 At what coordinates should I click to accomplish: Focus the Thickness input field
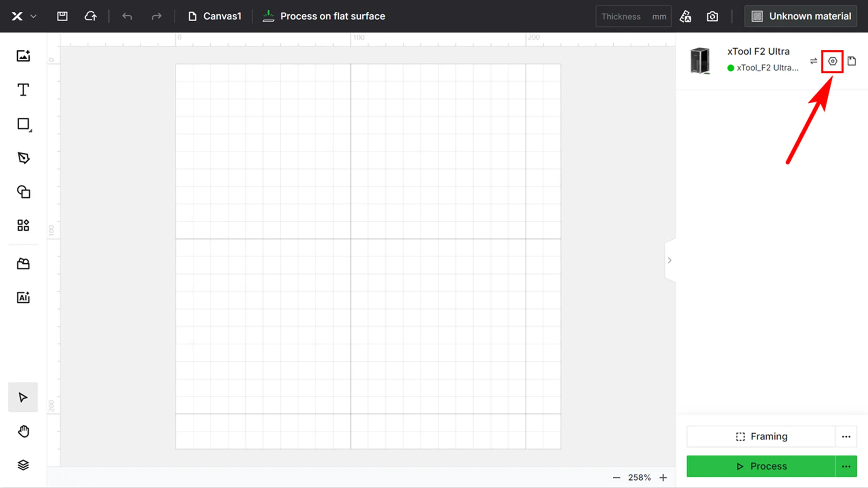coord(633,16)
